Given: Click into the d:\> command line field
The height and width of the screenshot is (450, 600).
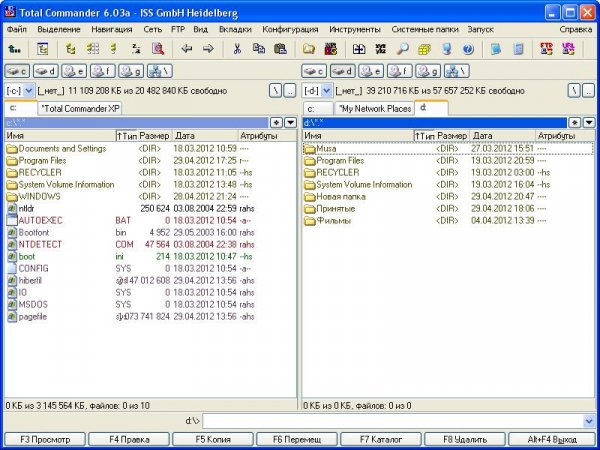Looking at the screenshot, I should (x=393, y=421).
